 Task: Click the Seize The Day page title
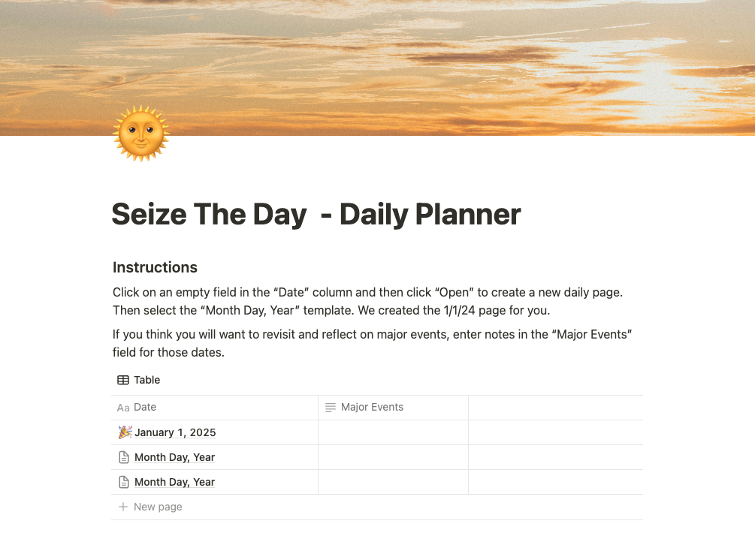(x=316, y=215)
